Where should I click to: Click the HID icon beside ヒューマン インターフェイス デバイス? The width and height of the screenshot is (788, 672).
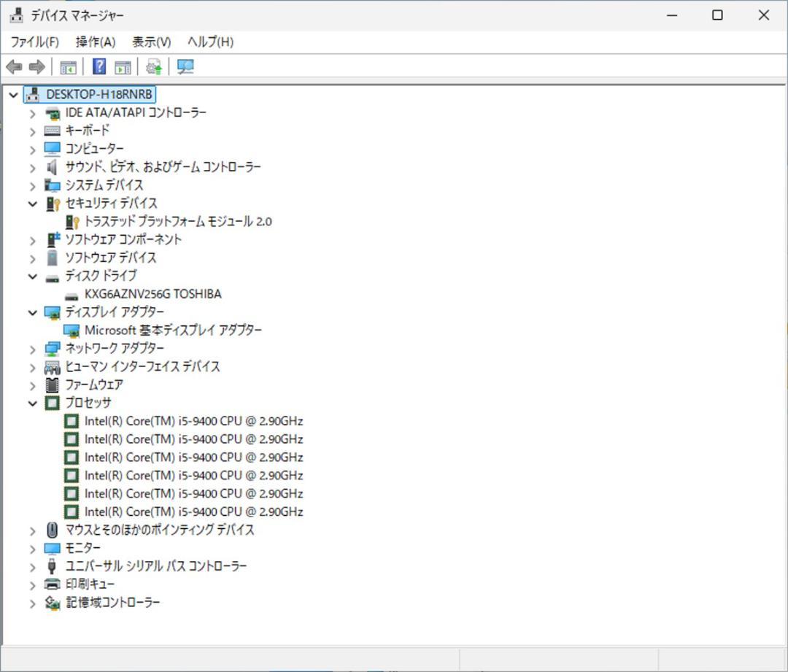[53, 367]
